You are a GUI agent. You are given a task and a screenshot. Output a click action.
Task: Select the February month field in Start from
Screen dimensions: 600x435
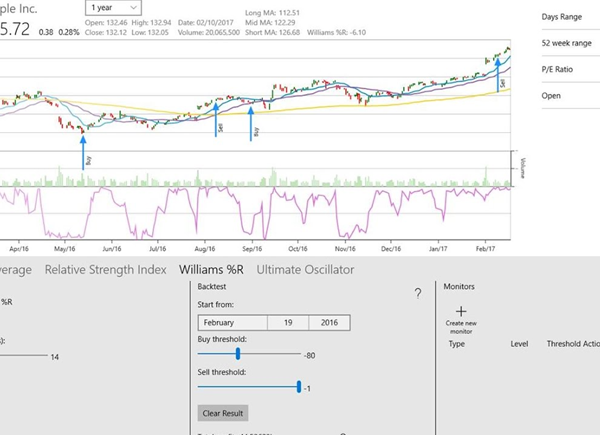pyautogui.click(x=233, y=323)
